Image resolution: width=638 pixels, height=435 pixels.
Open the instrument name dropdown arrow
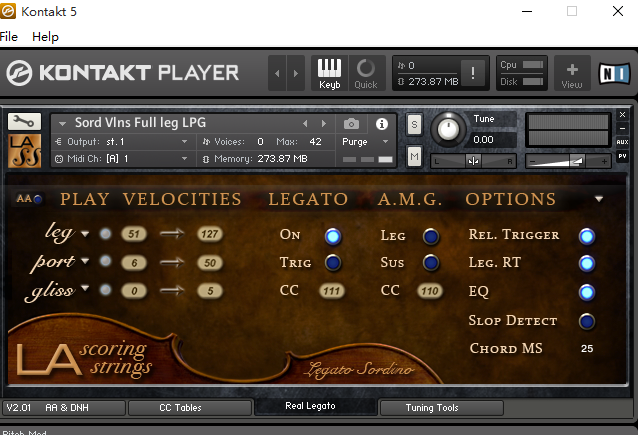62,123
